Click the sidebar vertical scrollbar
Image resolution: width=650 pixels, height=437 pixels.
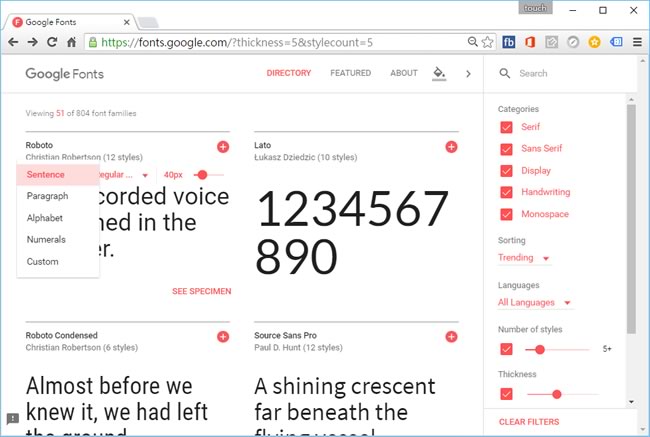click(x=631, y=219)
